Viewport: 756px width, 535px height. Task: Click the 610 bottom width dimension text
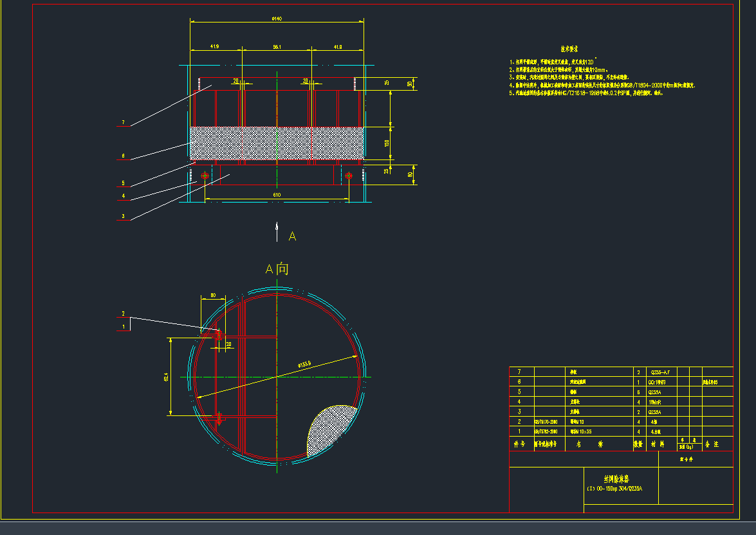[277, 194]
